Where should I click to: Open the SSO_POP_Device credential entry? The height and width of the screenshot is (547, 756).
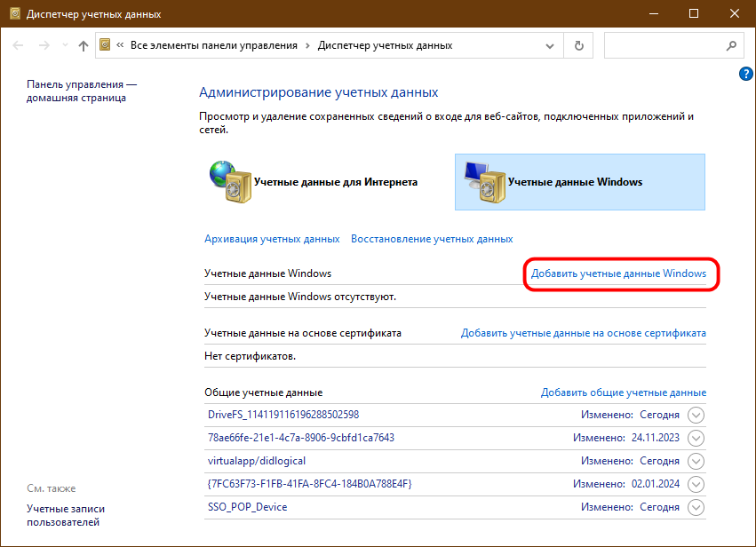coord(247,507)
